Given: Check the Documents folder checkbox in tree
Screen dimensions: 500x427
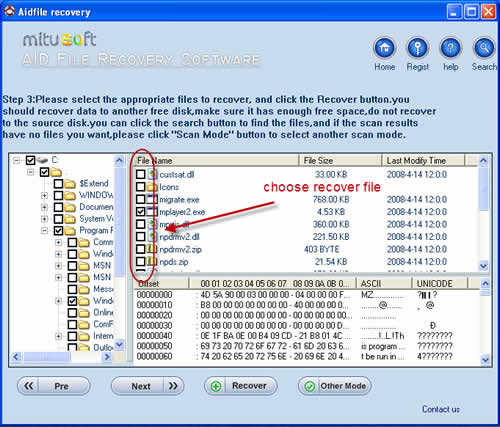Looking at the screenshot, I should click(58, 207).
